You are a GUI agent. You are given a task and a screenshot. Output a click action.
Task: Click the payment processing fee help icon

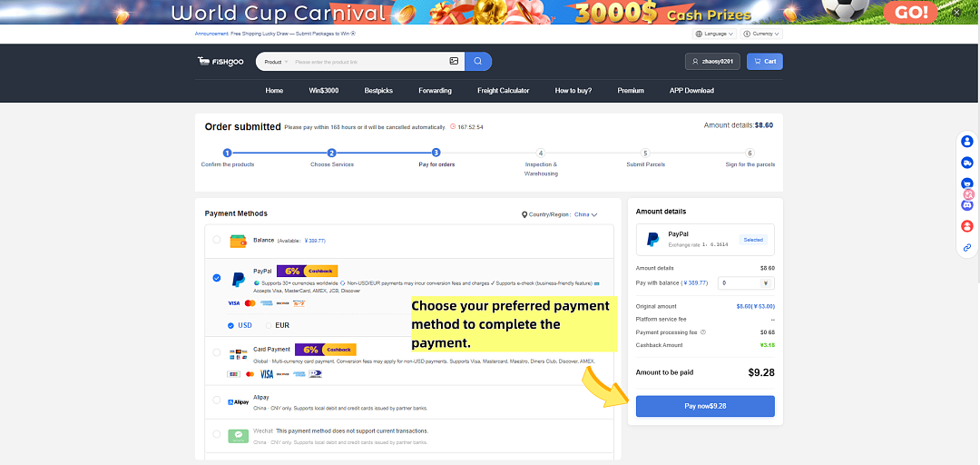click(x=703, y=332)
